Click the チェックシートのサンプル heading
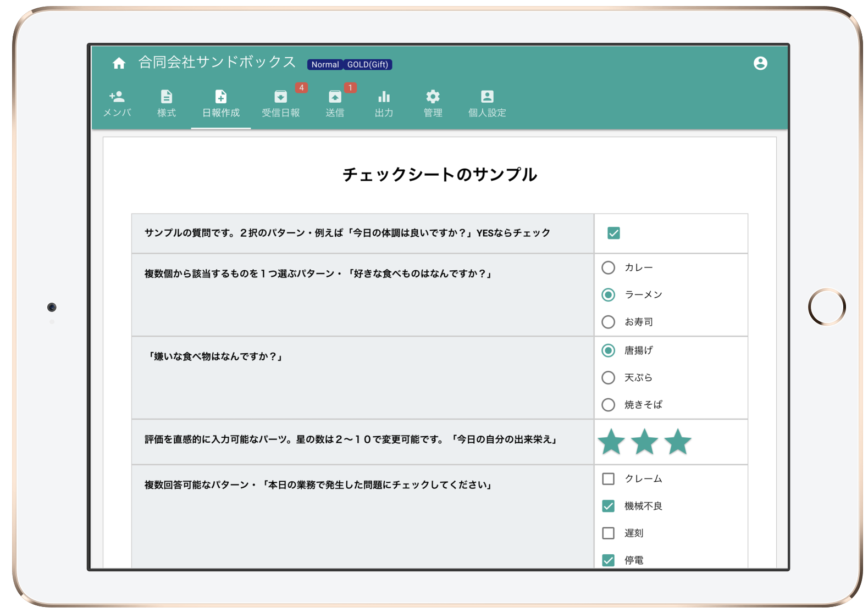Image resolution: width=868 pixels, height=613 pixels. click(x=440, y=175)
